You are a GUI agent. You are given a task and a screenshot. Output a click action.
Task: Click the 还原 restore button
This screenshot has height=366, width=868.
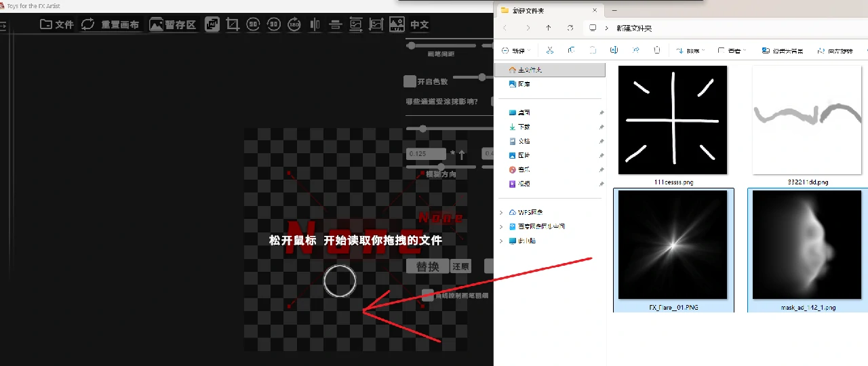[x=460, y=266]
